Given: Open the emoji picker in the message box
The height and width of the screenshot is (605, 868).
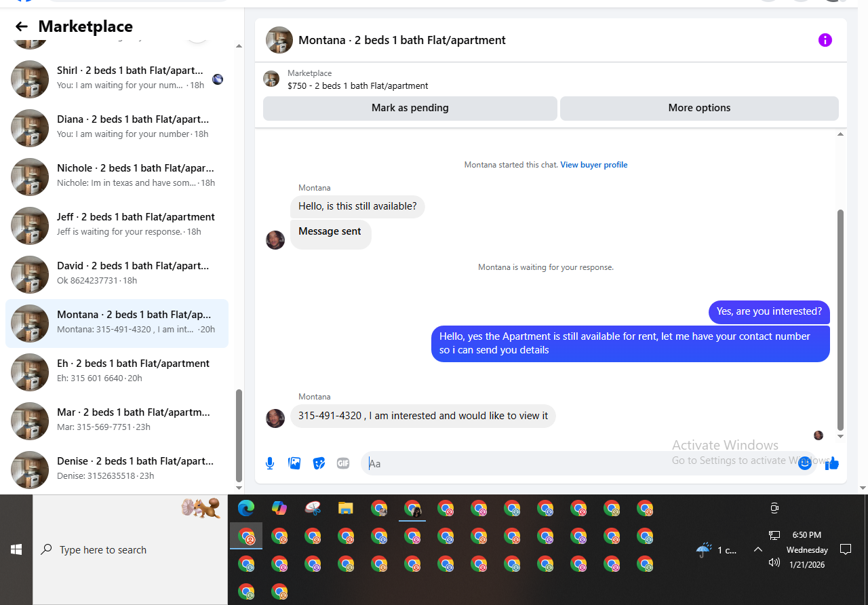Looking at the screenshot, I should 805,463.
